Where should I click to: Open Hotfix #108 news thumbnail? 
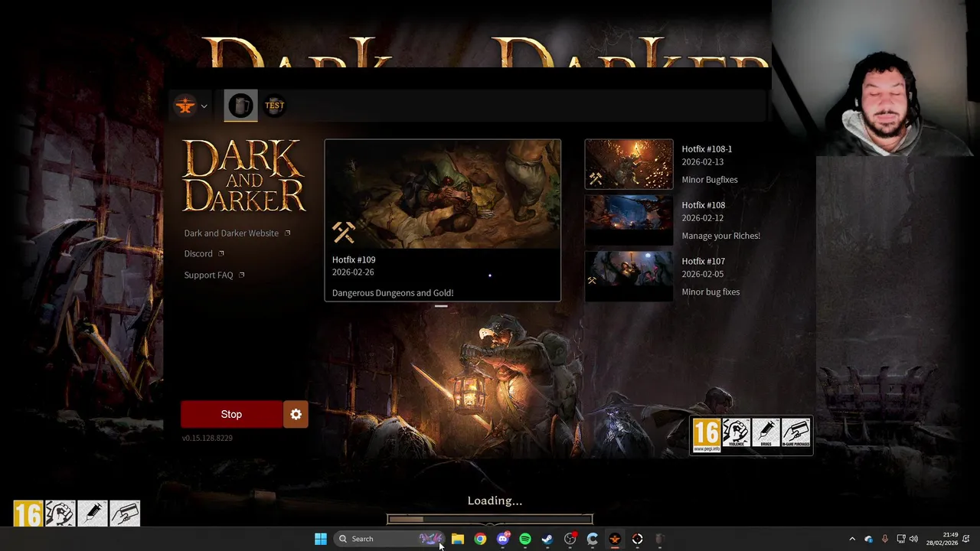tap(629, 220)
